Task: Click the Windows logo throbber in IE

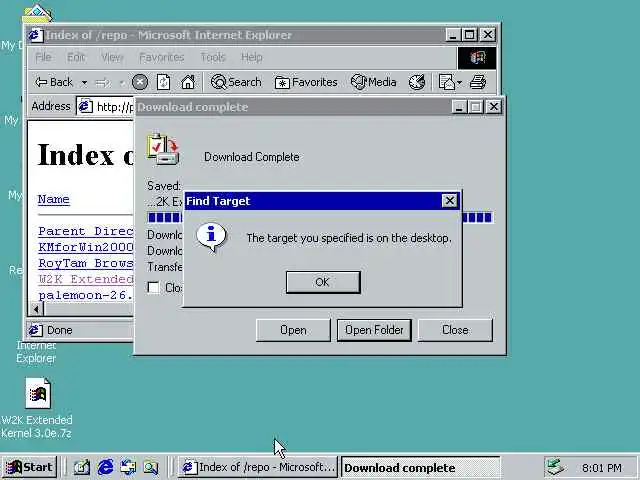Action: click(x=477, y=58)
